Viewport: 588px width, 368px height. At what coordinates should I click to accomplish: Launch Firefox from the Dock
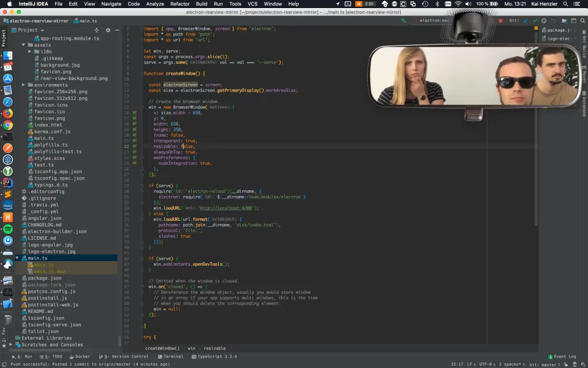[x=8, y=113]
